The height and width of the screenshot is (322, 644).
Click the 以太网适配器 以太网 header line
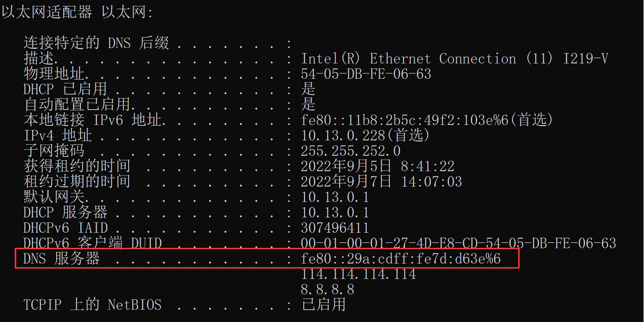(77, 12)
